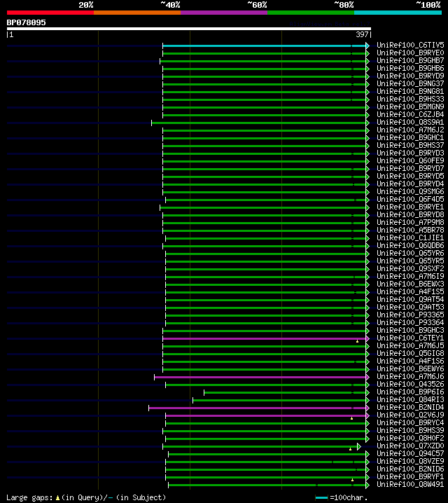Select the UniRef100_C6TEY1 label
The image size is (448, 503).
(x=410, y=338)
